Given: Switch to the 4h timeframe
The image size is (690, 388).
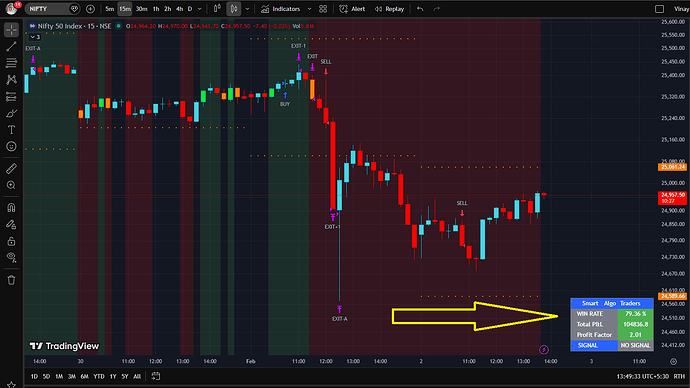Looking at the screenshot, I should point(180,9).
